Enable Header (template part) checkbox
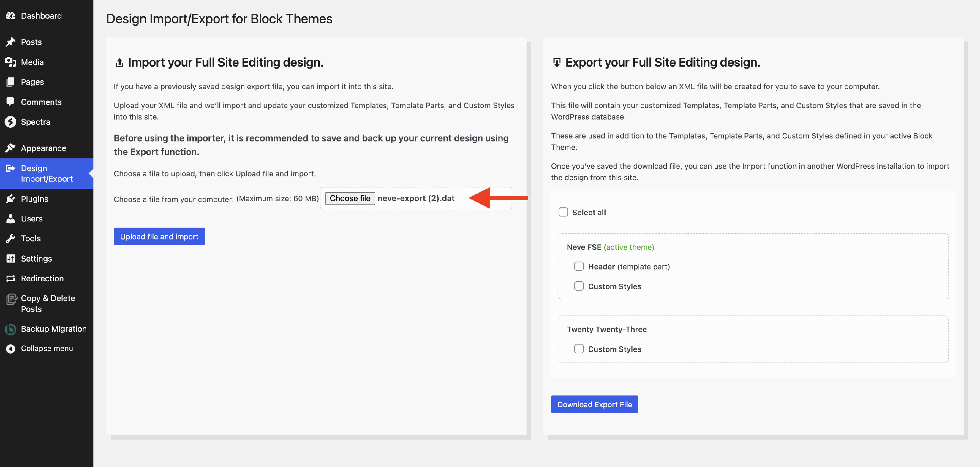Screen dimensions: 980x467 579,266
